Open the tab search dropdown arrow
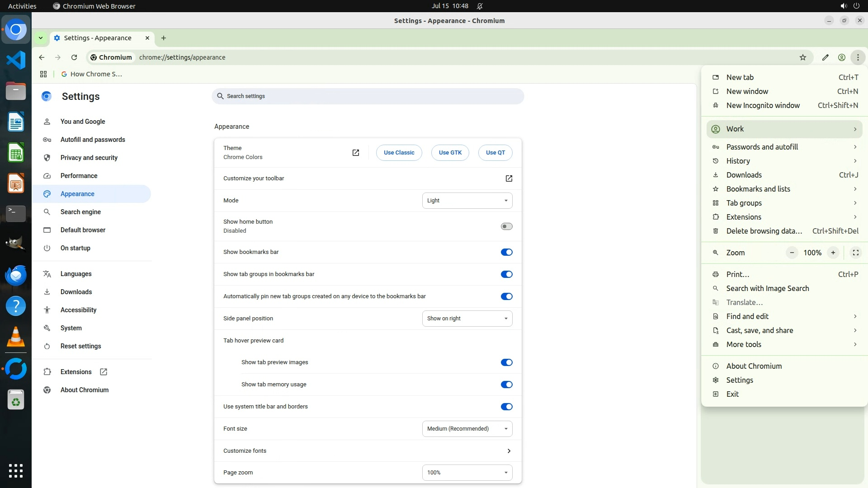Image resolution: width=868 pixels, height=488 pixels. 41,38
